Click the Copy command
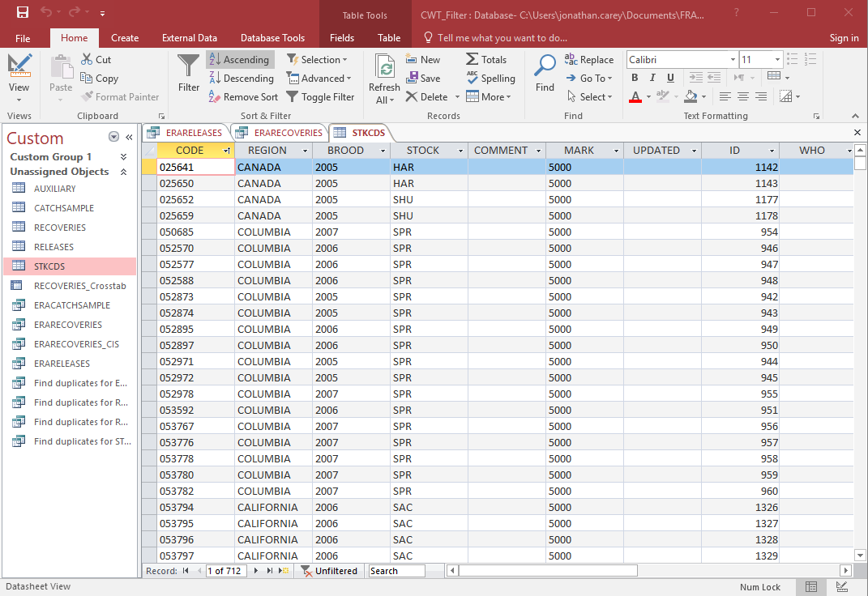868x596 pixels. click(99, 78)
